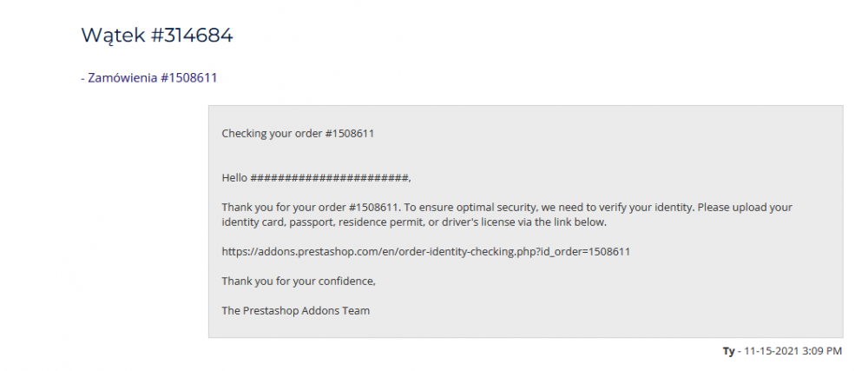
Task: Click the "Thank you for your confidence" line
Action: [299, 281]
